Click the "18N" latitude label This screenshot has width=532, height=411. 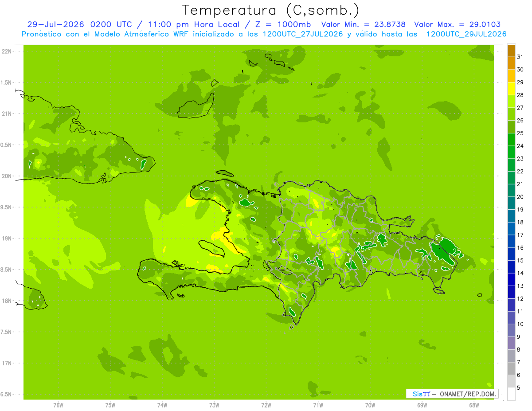tap(7, 301)
